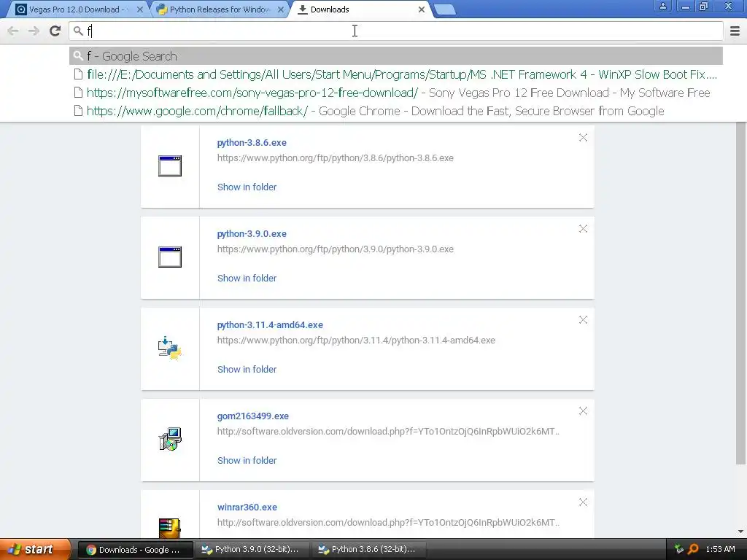This screenshot has height=560, width=747.
Task: Click the orange magnifier system tray icon
Action: click(x=693, y=550)
